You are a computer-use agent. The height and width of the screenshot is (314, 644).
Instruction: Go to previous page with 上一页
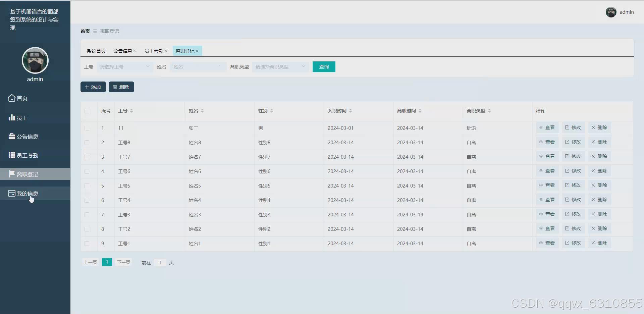pyautogui.click(x=90, y=262)
